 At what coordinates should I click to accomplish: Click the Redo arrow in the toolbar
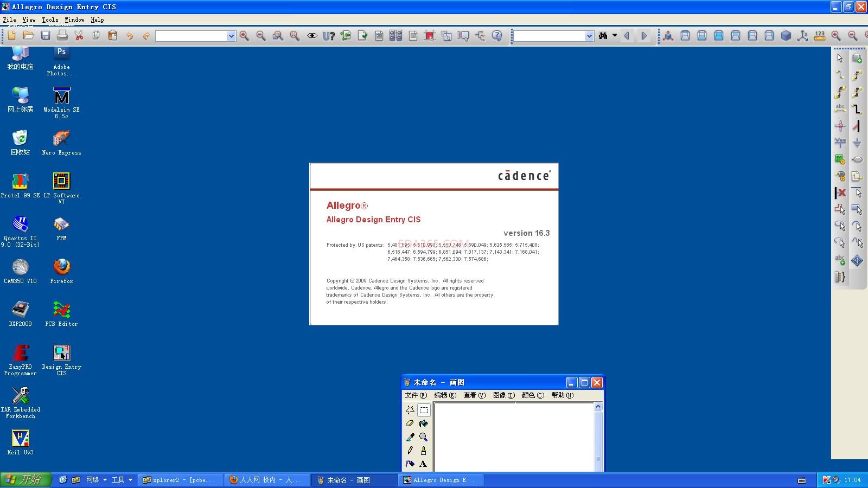146,36
